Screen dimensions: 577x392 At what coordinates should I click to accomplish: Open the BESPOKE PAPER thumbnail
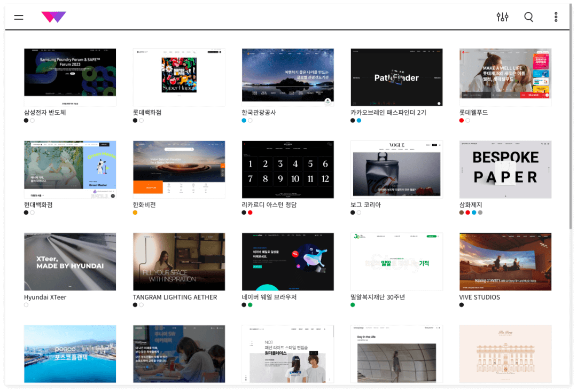tap(505, 169)
